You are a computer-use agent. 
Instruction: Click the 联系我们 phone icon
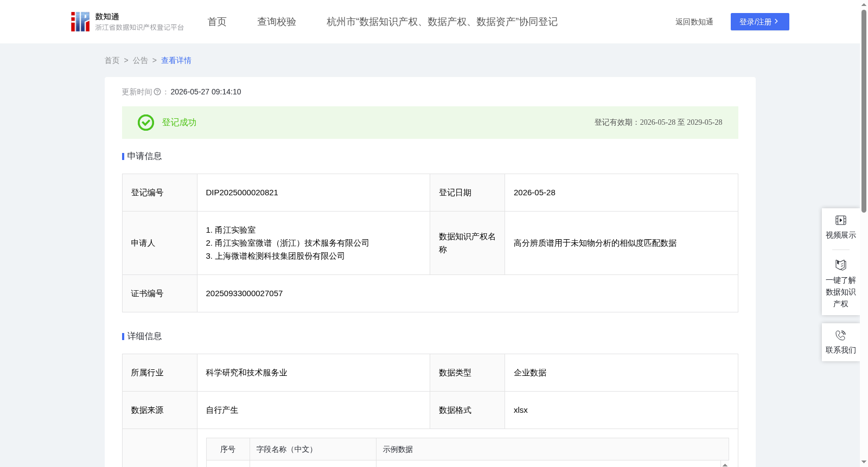pos(841,335)
